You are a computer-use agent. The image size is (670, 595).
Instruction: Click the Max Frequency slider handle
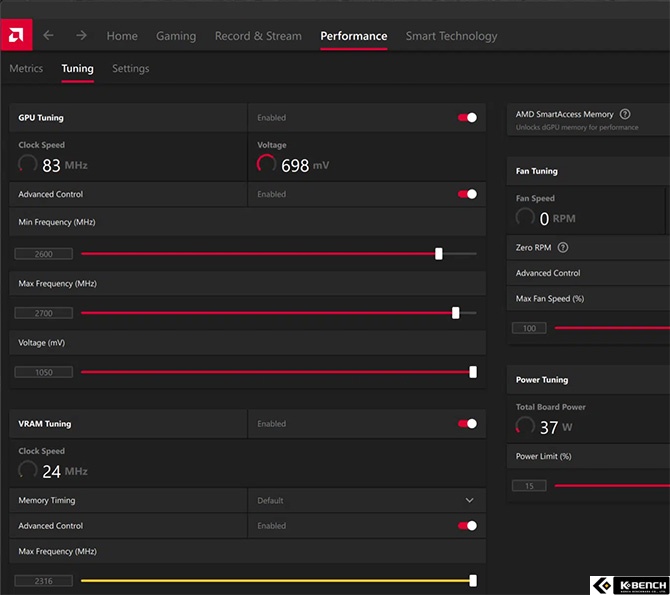coord(456,313)
